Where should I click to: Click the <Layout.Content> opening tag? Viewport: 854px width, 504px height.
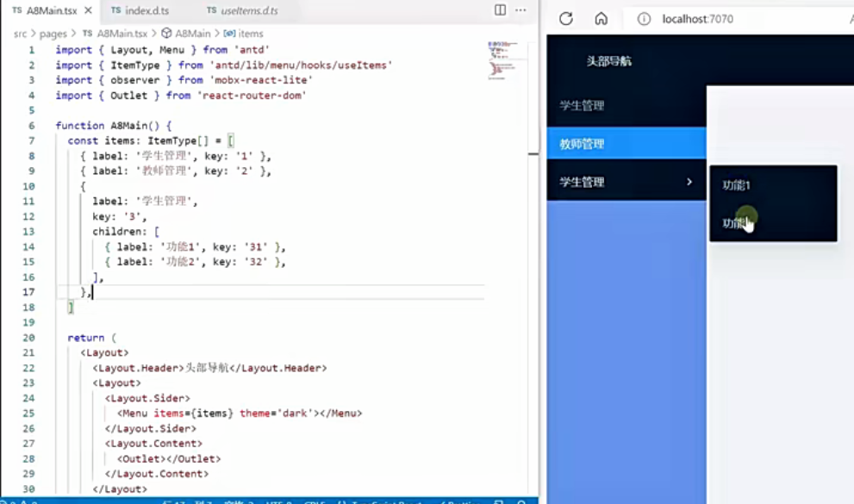(x=153, y=444)
